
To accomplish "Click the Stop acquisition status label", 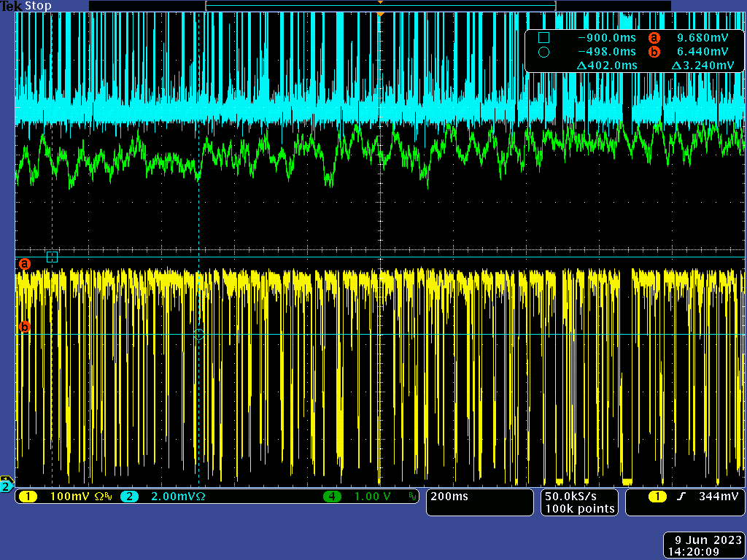I will [38, 6].
